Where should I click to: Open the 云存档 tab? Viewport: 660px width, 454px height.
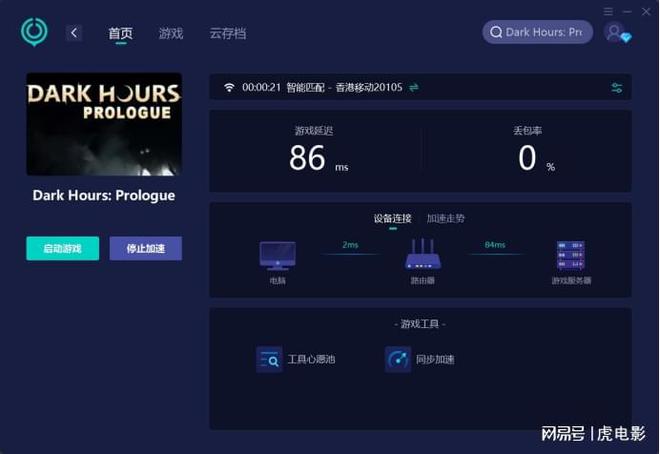pyautogui.click(x=228, y=33)
